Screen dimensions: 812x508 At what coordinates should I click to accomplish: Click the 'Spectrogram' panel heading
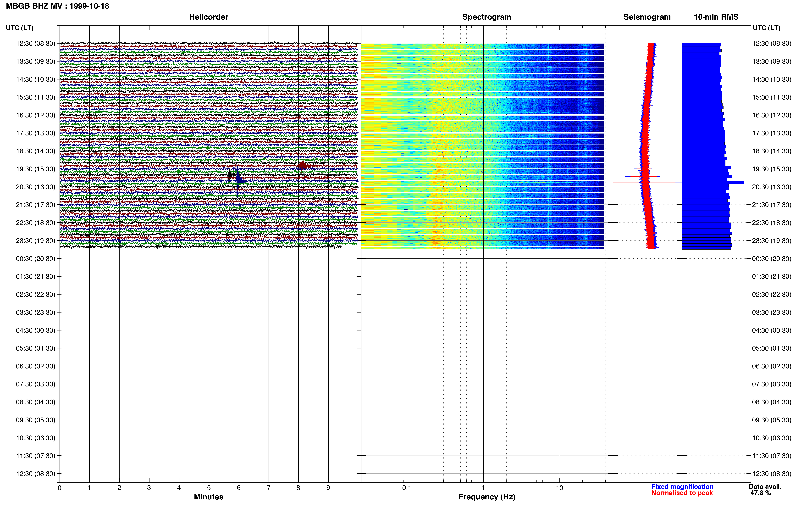(x=487, y=17)
